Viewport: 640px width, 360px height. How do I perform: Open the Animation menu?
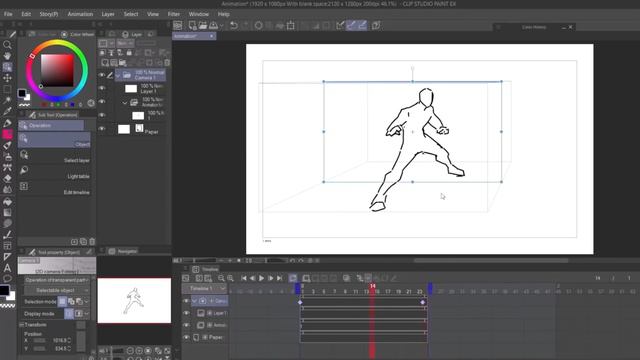click(80, 14)
